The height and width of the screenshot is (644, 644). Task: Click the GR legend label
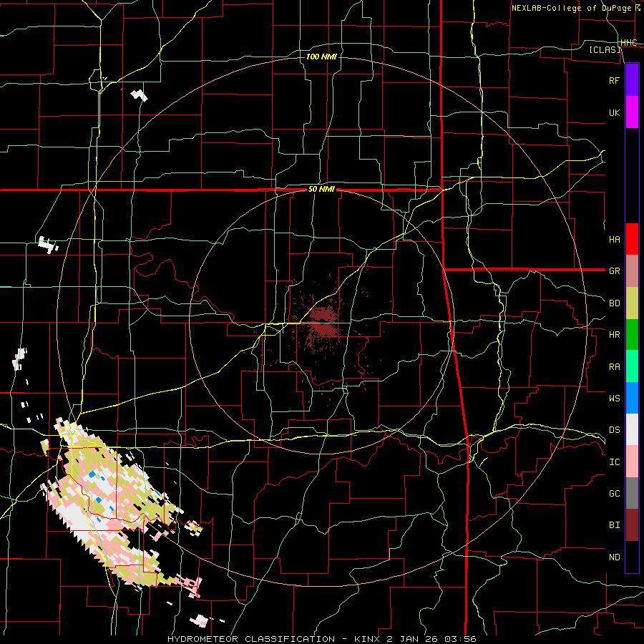pos(614,271)
